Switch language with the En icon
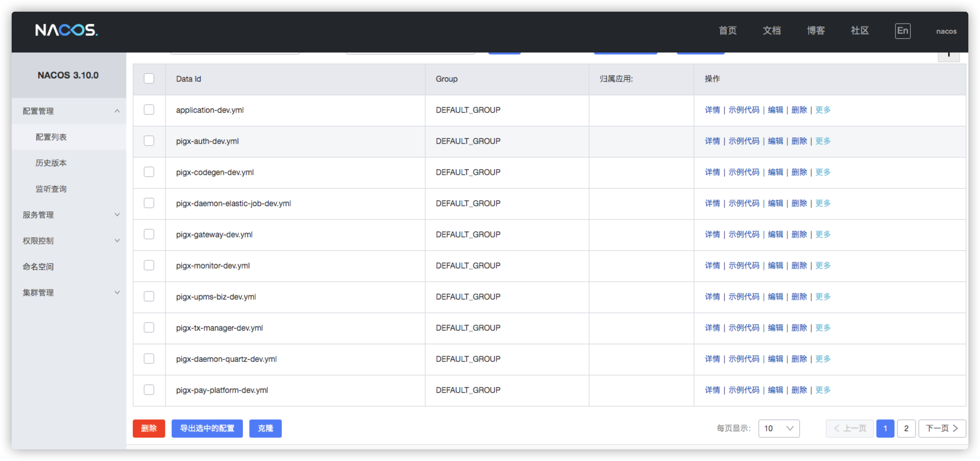Viewport: 980px width, 461px height. pos(902,31)
